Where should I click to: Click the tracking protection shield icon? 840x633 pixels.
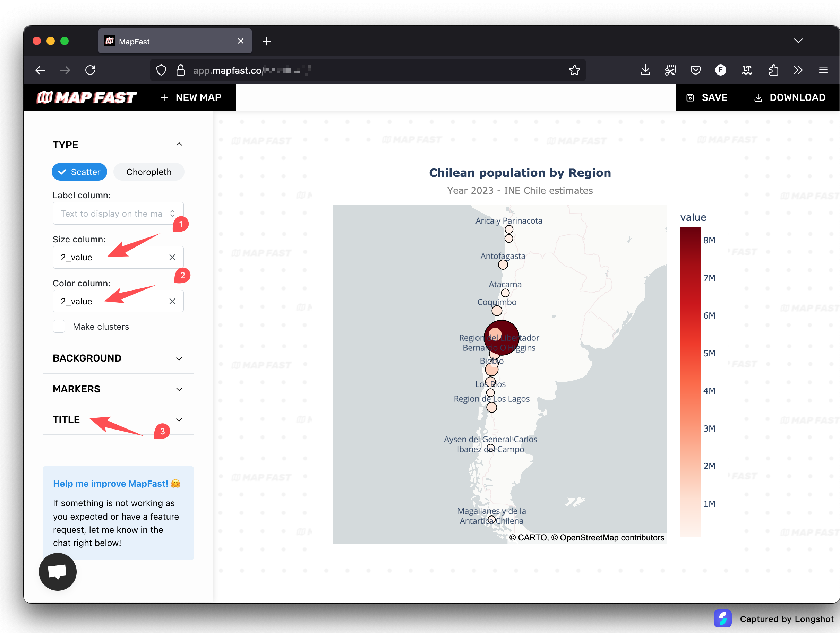161,70
